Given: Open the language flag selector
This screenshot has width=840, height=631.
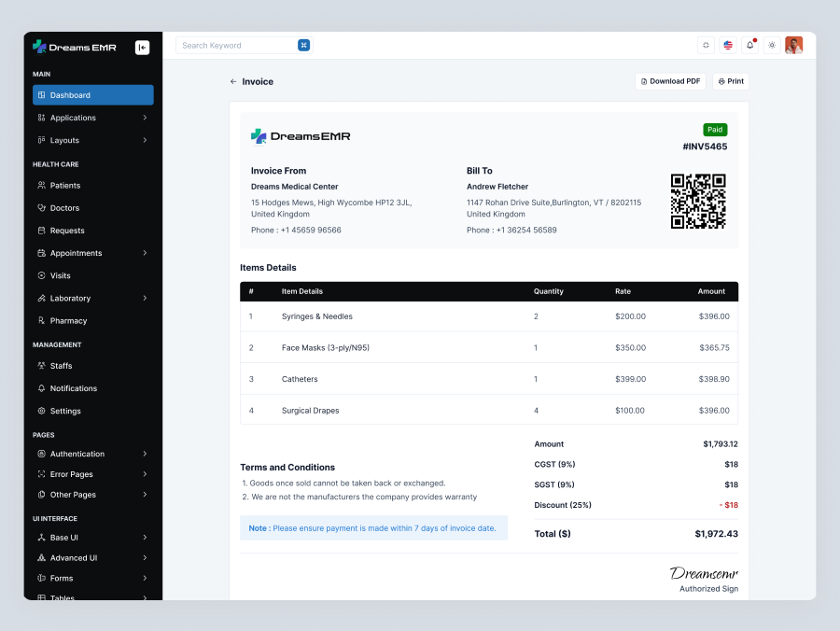Looking at the screenshot, I should 728,45.
